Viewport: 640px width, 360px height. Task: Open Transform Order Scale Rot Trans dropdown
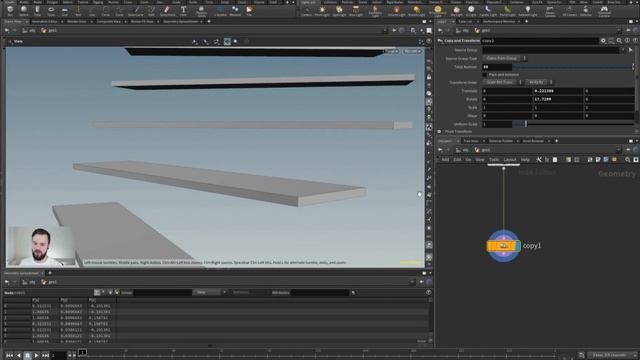[502, 82]
